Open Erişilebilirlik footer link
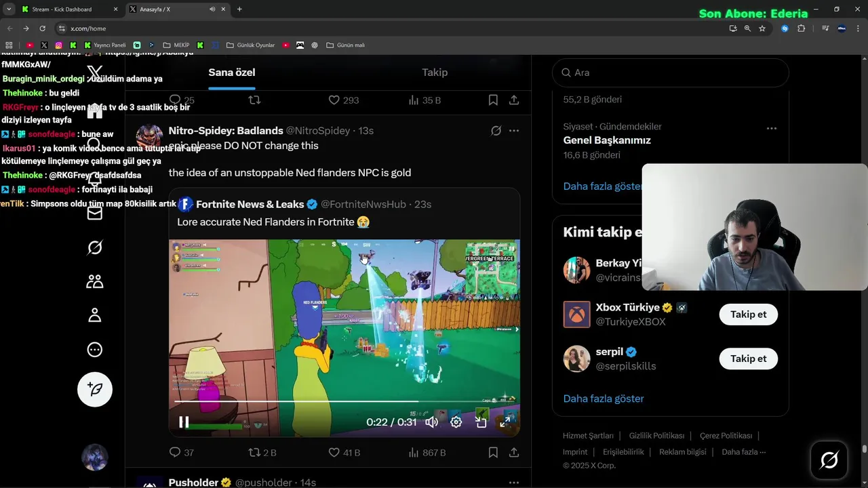868x488 pixels. (623, 452)
